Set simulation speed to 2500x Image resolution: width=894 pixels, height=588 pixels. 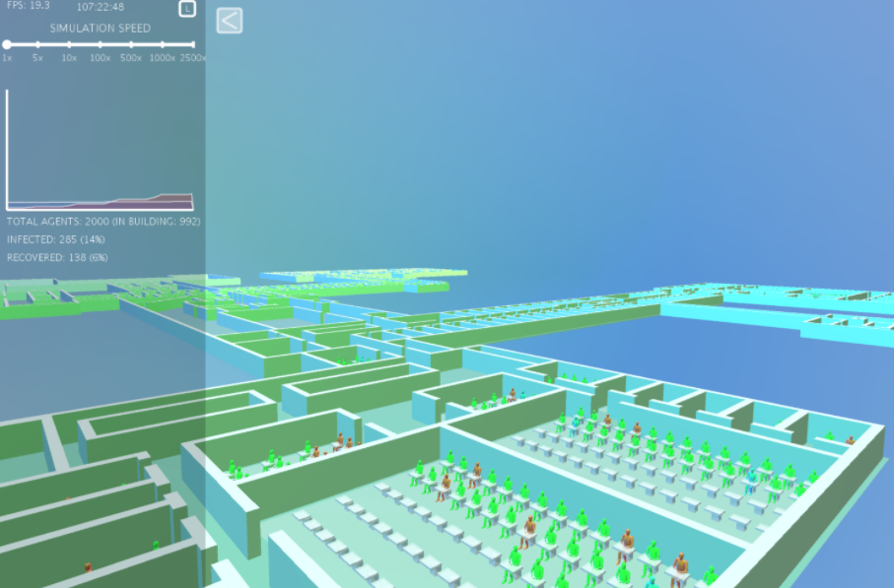193,44
